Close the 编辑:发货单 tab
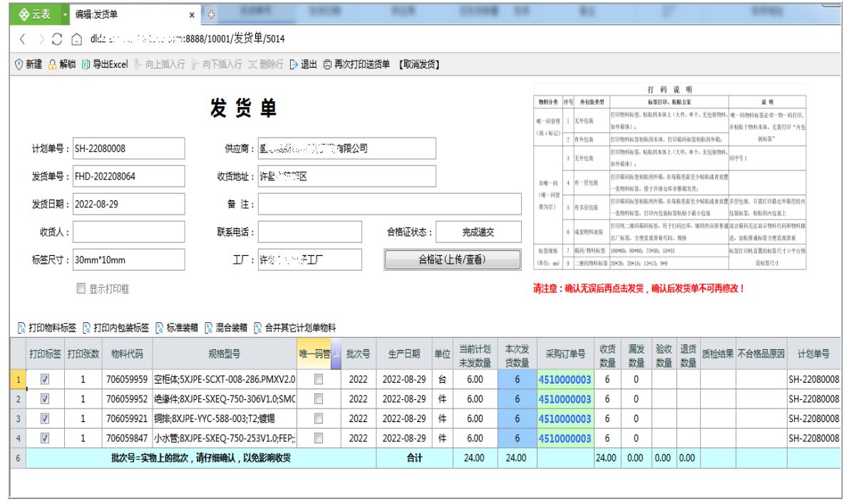849x504 pixels. click(192, 15)
